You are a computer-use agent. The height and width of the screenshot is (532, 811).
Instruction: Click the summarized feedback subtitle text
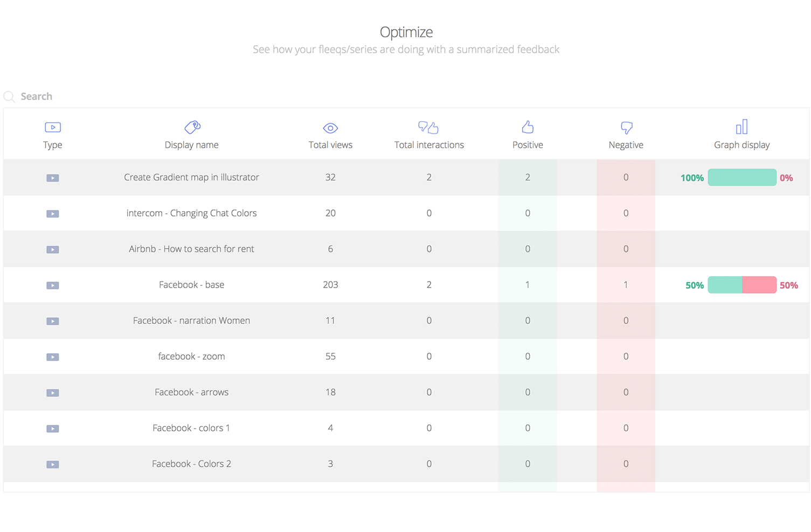coord(406,50)
